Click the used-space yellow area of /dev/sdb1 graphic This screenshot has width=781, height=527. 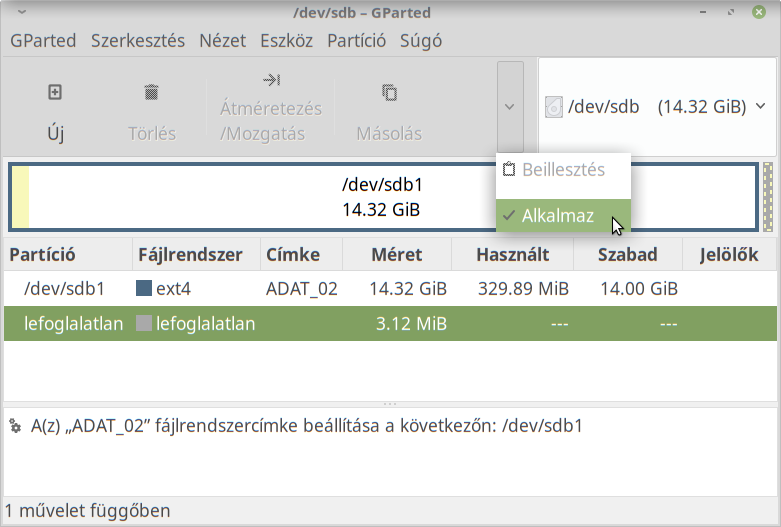pyautogui.click(x=20, y=197)
